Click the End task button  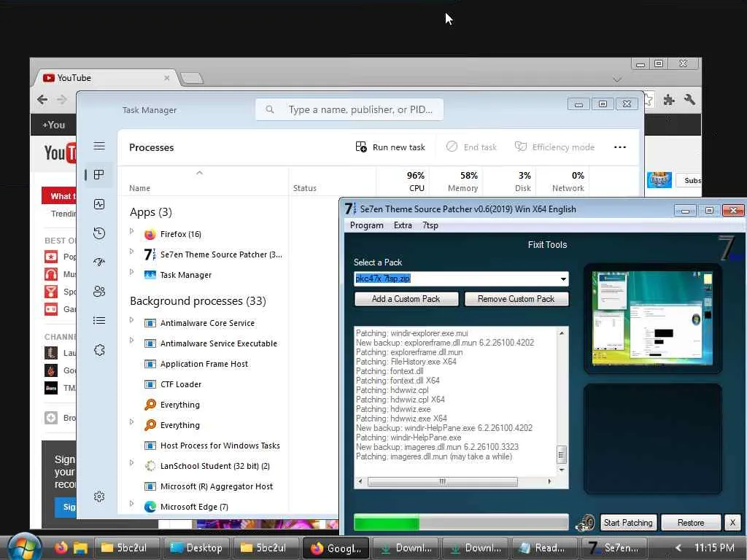[x=471, y=147]
